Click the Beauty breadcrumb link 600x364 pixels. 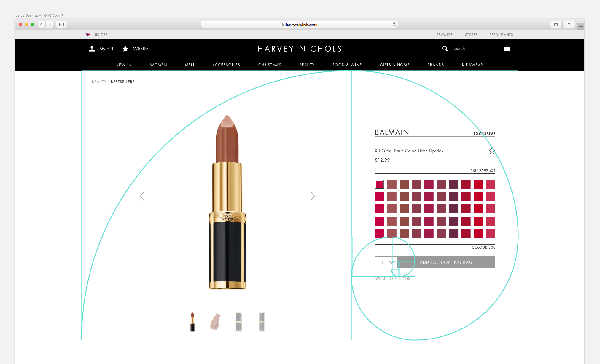pyautogui.click(x=99, y=82)
